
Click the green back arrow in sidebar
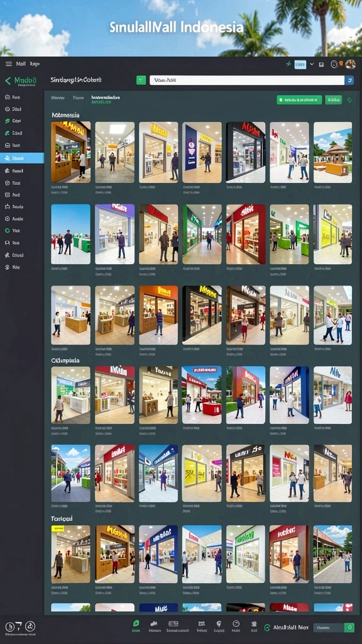tap(8, 81)
